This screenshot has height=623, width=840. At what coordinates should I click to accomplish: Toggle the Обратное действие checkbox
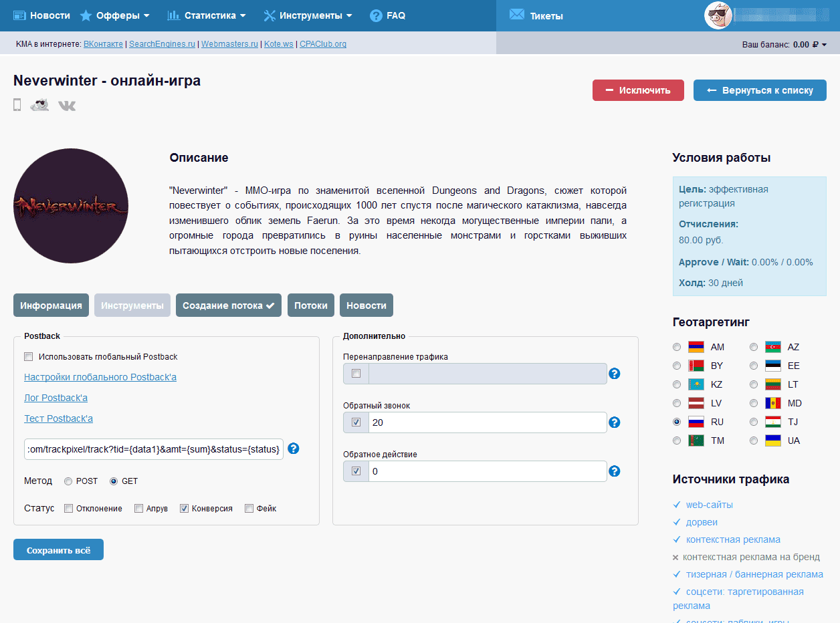click(x=356, y=471)
